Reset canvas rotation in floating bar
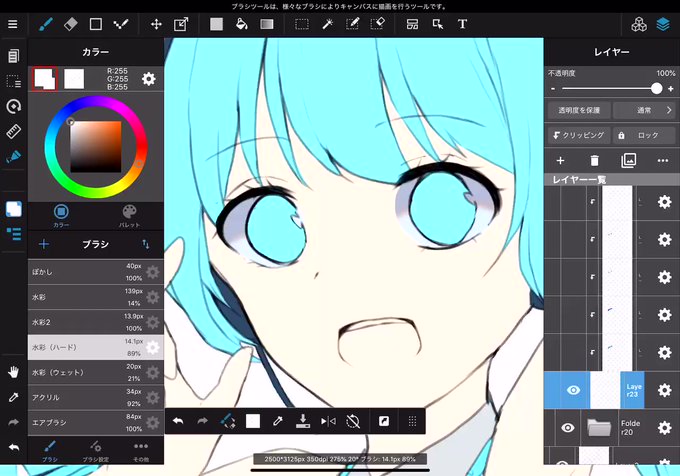680x476 pixels. pos(353,421)
